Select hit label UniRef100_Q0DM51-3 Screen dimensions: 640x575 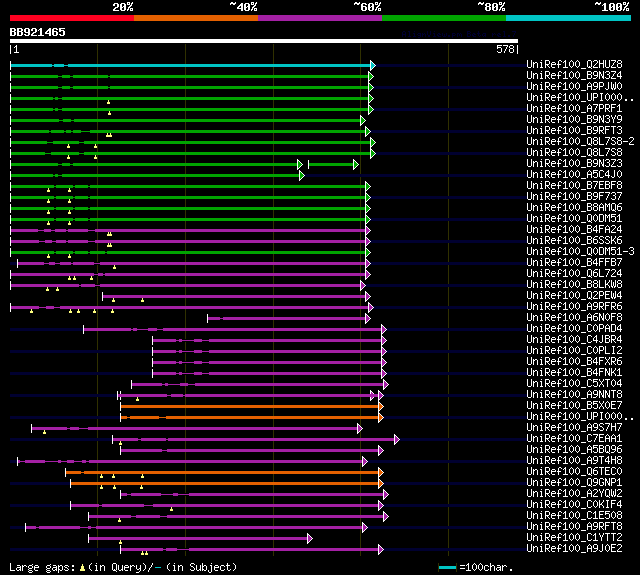pos(580,252)
